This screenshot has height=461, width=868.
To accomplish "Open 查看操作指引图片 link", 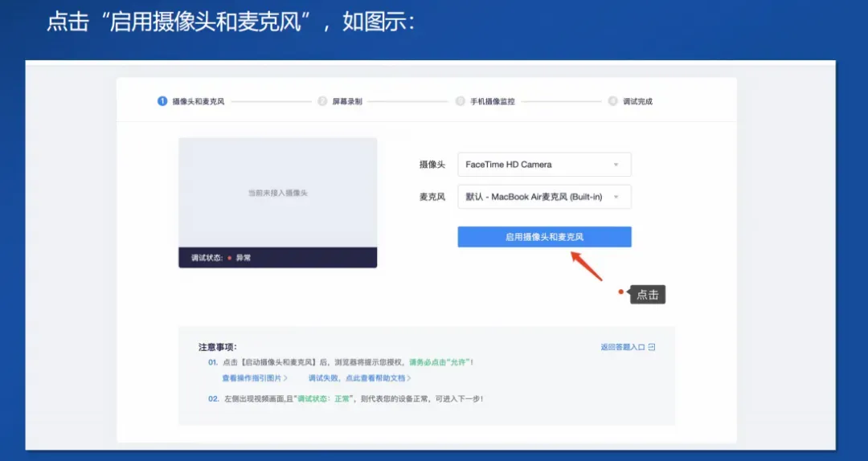I will pos(255,378).
